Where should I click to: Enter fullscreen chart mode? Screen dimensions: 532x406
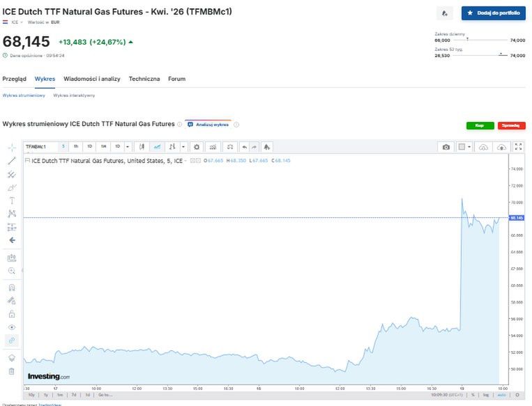click(519, 147)
